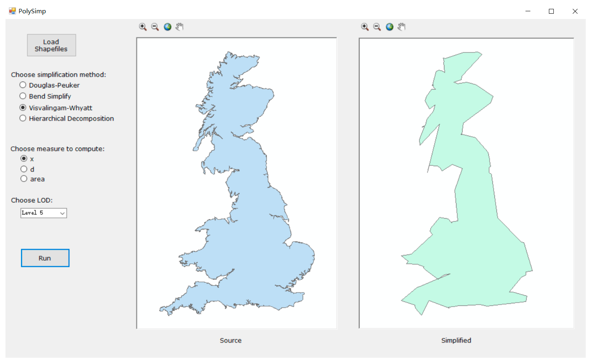Click zoom out icon above Source map
This screenshot has height=364, width=595.
[155, 27]
